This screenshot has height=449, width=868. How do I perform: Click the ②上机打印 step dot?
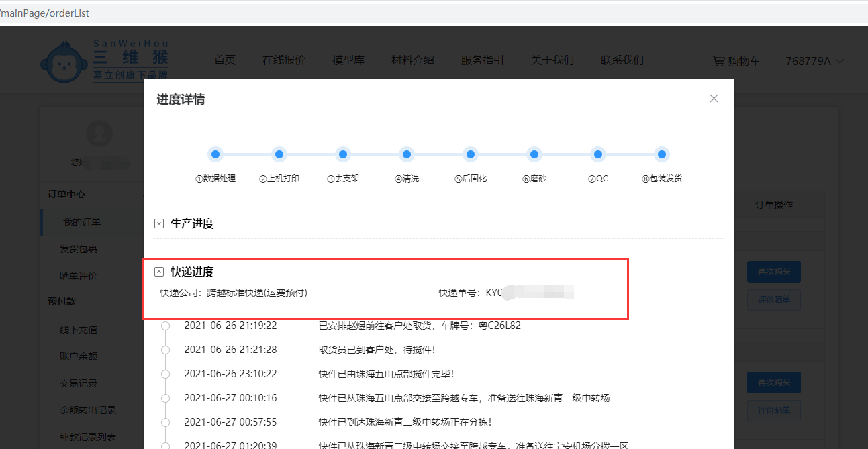279,154
